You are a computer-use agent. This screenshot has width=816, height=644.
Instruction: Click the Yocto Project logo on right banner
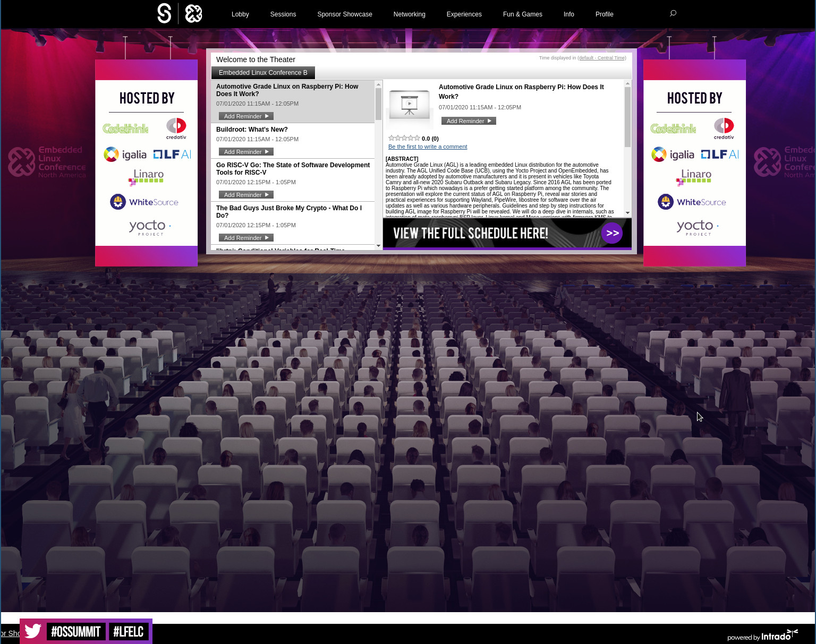[x=698, y=228]
